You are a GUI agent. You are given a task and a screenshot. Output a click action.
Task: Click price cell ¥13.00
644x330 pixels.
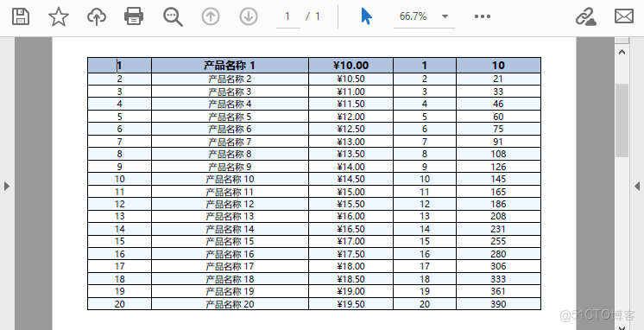click(350, 142)
